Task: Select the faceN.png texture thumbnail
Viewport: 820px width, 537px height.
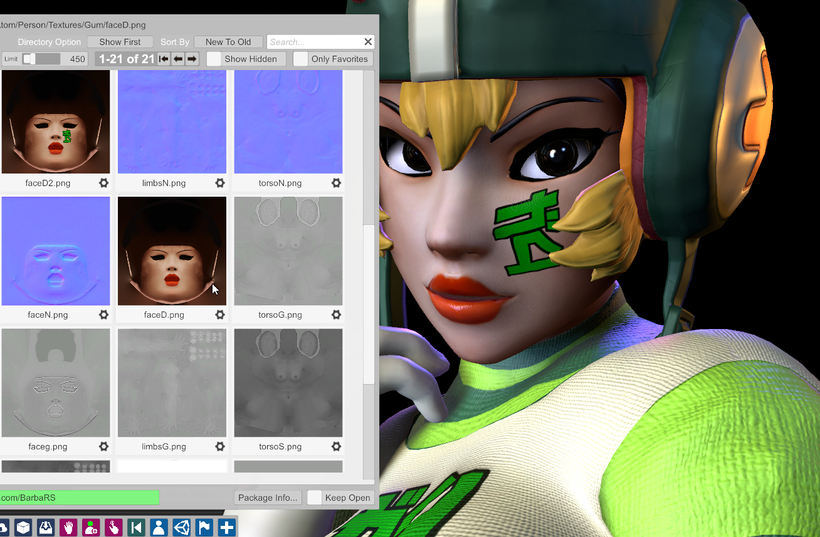Action: (55, 251)
